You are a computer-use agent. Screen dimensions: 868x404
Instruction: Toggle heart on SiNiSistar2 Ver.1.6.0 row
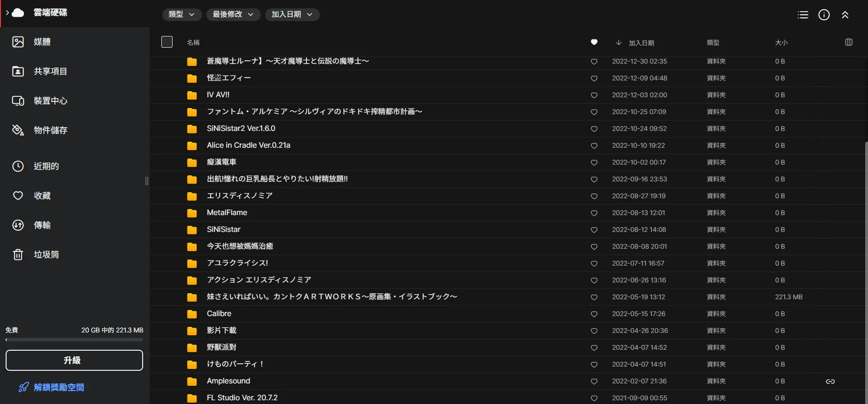[x=594, y=129]
